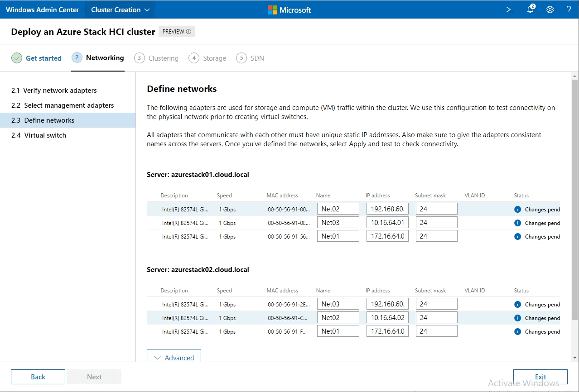Open the Clustering step
Viewport: 579px width, 392px height.
coord(156,58)
